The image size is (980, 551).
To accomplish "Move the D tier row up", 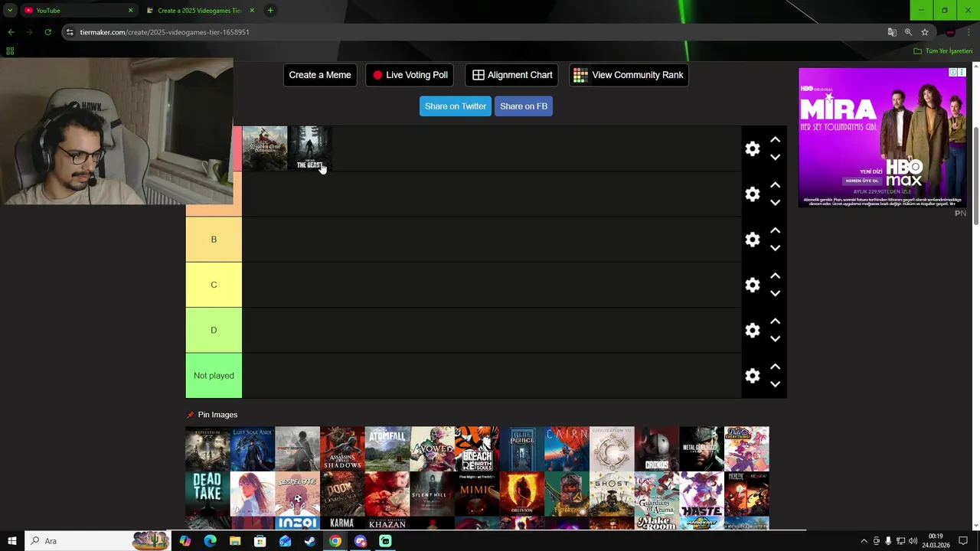I will click(x=775, y=321).
